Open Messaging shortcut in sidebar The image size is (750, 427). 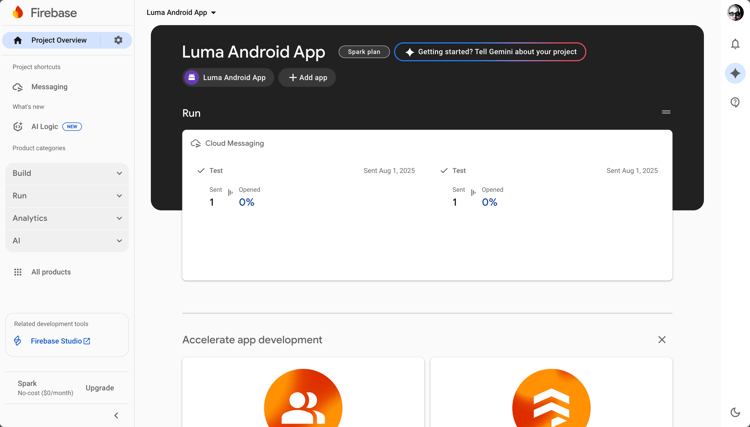click(x=49, y=87)
